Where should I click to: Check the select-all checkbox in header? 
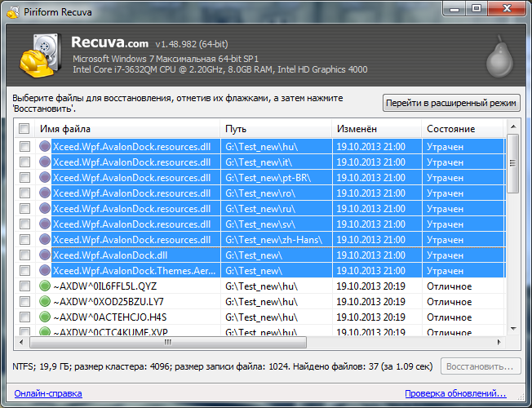pyautogui.click(x=24, y=129)
